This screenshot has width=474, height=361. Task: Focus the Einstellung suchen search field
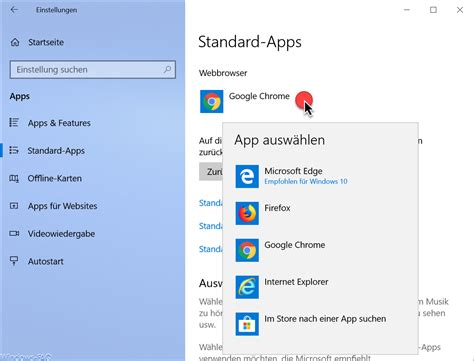click(93, 70)
